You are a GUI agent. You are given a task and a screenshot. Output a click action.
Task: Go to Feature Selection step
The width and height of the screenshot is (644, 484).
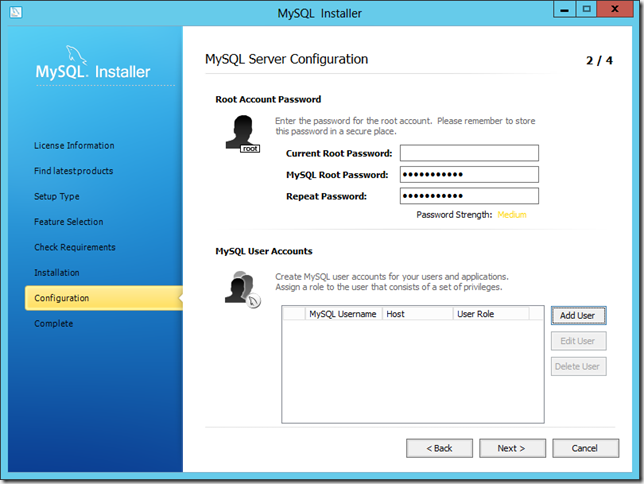click(68, 222)
